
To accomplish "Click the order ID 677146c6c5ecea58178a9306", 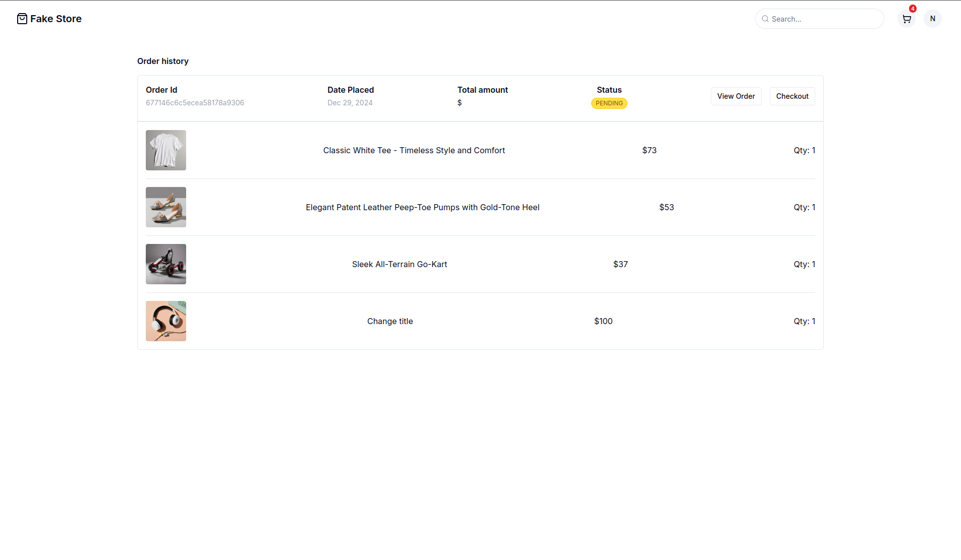I will [195, 103].
